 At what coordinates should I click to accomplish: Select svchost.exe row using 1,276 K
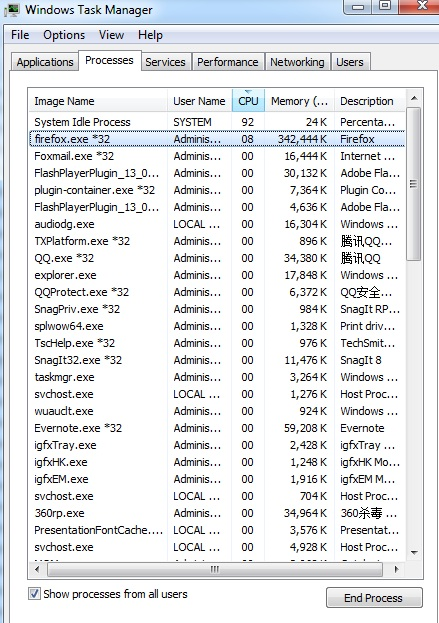click(217, 394)
